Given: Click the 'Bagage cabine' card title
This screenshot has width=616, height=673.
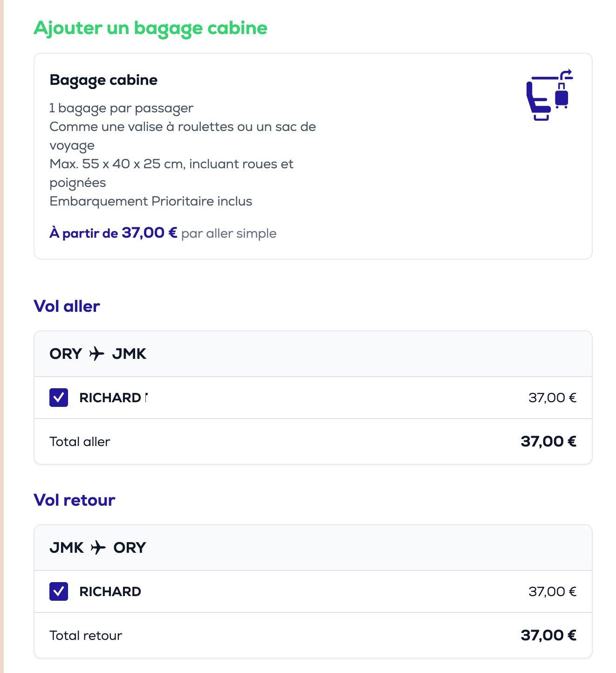Looking at the screenshot, I should (103, 80).
